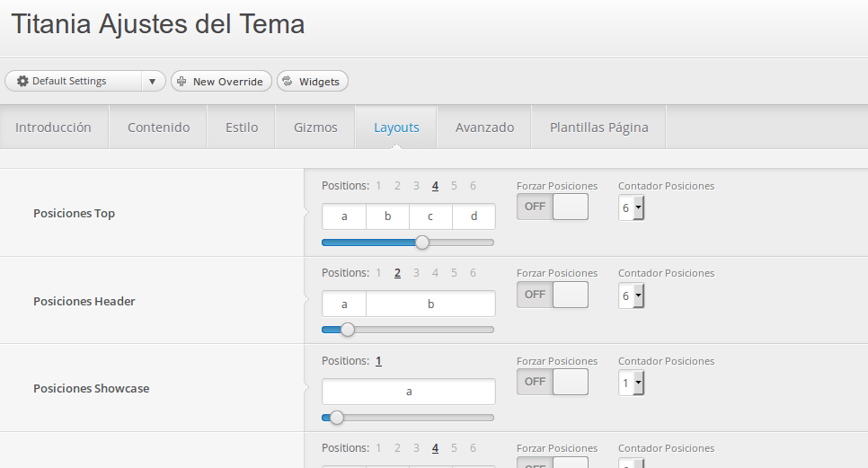Toggle Forzar Posiciones for Posiciones Header

553,295
